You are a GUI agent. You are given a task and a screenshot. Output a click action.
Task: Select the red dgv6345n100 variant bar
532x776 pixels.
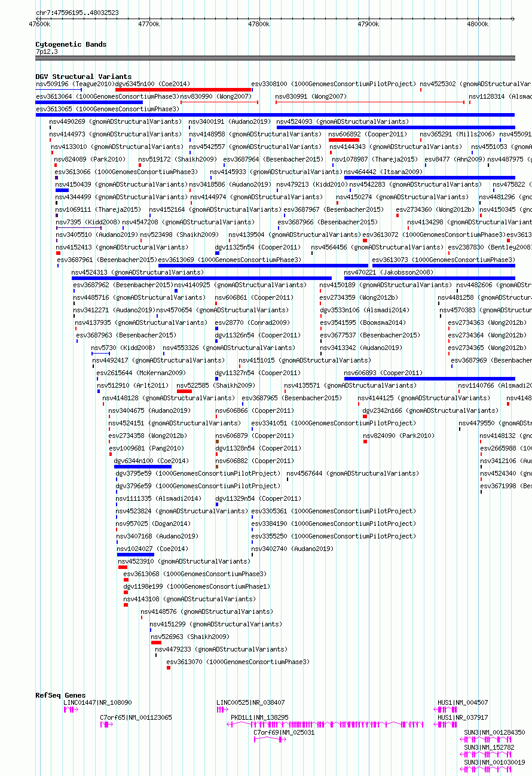coord(183,90)
